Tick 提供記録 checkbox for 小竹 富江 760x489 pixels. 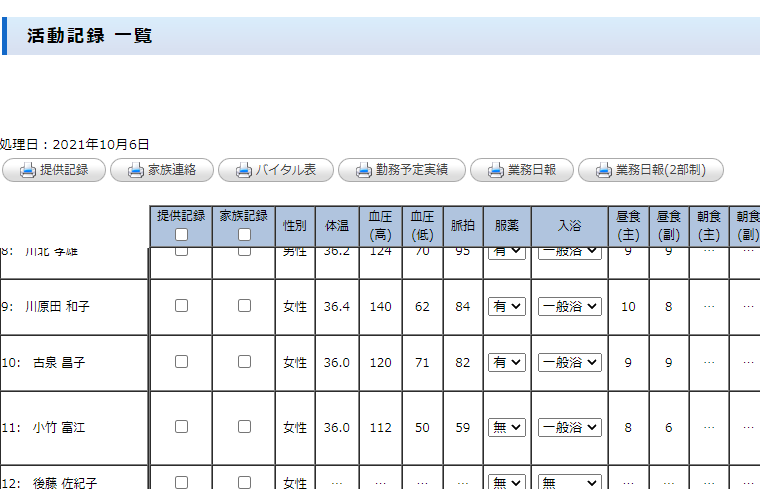(181, 426)
